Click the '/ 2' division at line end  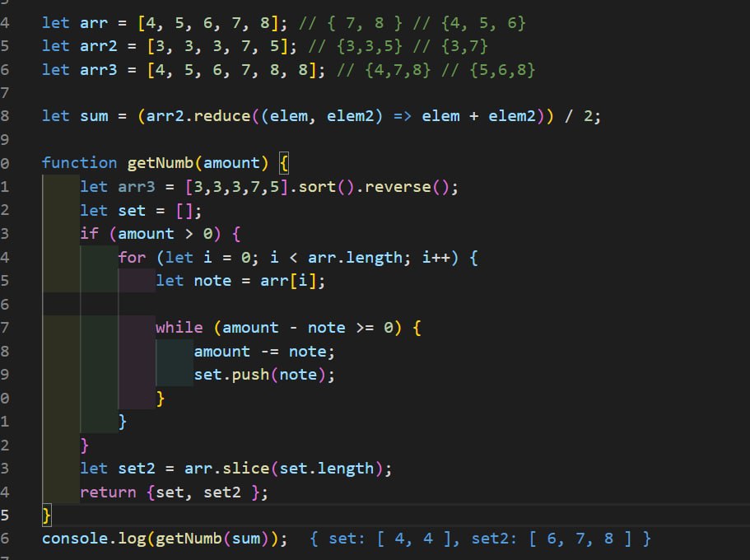coord(578,116)
